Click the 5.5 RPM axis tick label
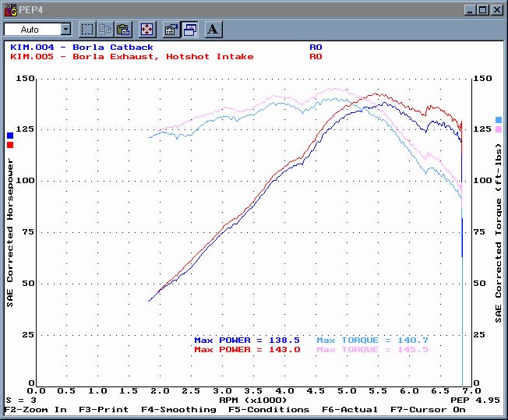508x420 pixels. [378, 391]
